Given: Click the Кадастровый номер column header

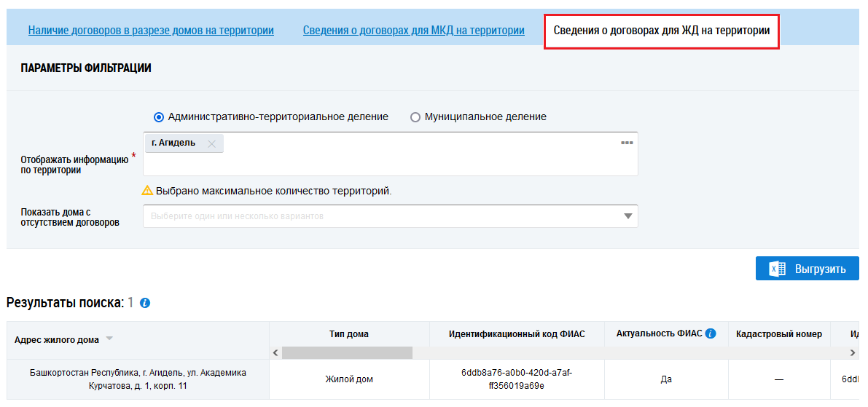Looking at the screenshot, I should pyautogui.click(x=778, y=334).
